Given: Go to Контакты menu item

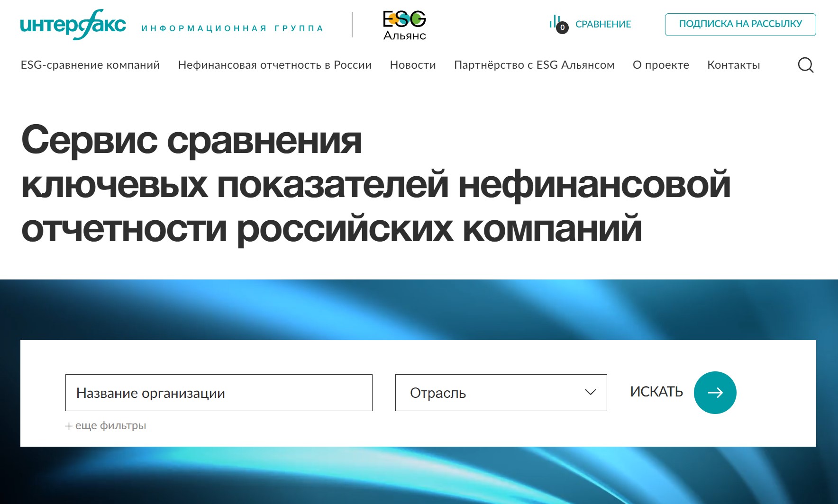Looking at the screenshot, I should pos(733,65).
